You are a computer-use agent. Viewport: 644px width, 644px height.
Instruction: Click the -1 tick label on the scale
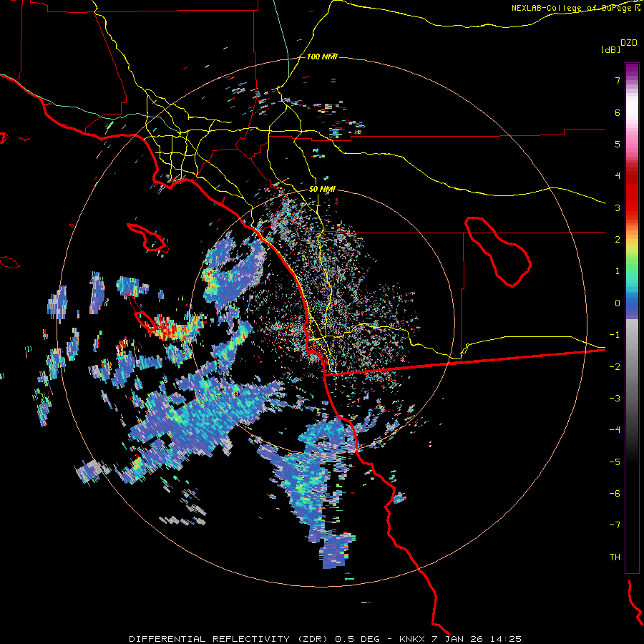615,335
